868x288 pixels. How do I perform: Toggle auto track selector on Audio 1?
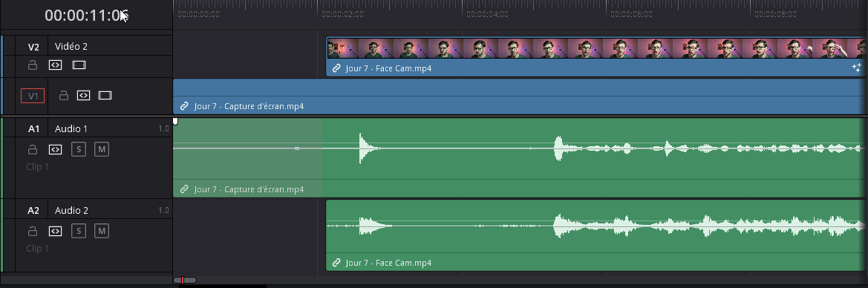pyautogui.click(x=55, y=149)
